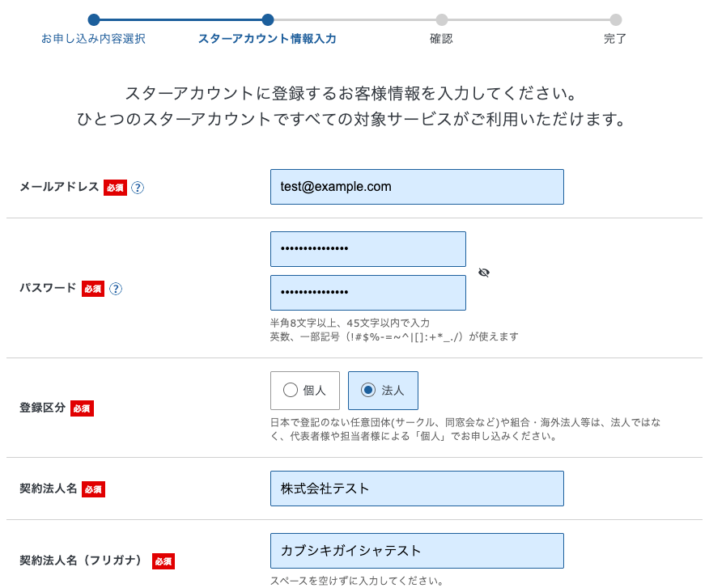Select the 個人 registration type
The height and width of the screenshot is (588, 709).
[x=305, y=391]
